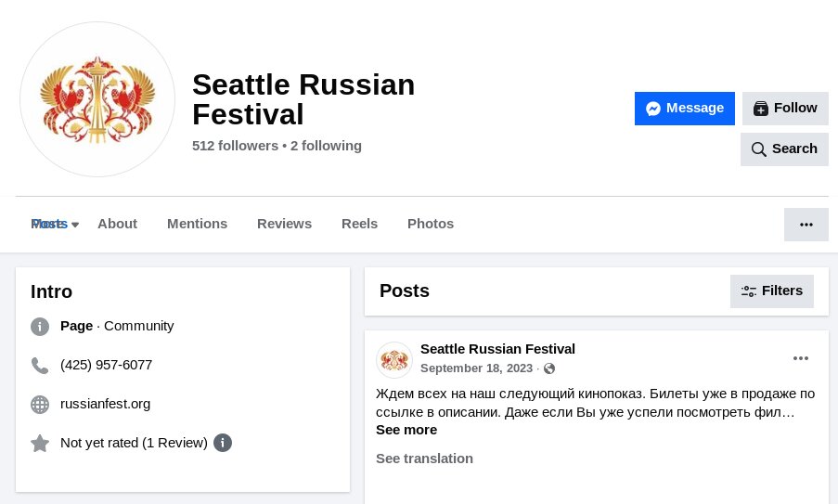Click the info icon beside review rating
This screenshot has height=504, width=838.
pos(223,443)
